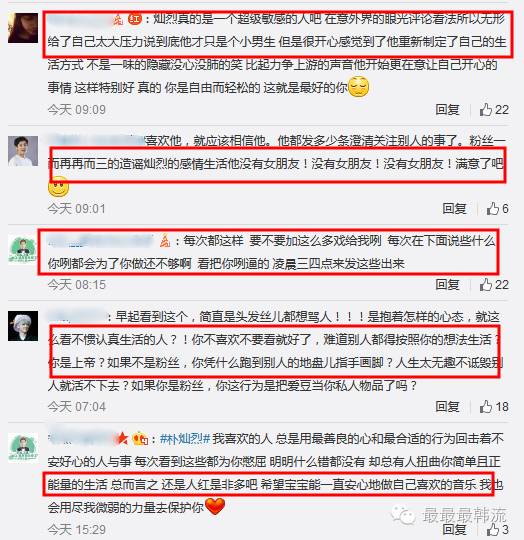Viewport: 524px width, 540px height.
Task: Open green cartoon avatar on 08:15 comment
Action: pyautogui.click(x=23, y=250)
